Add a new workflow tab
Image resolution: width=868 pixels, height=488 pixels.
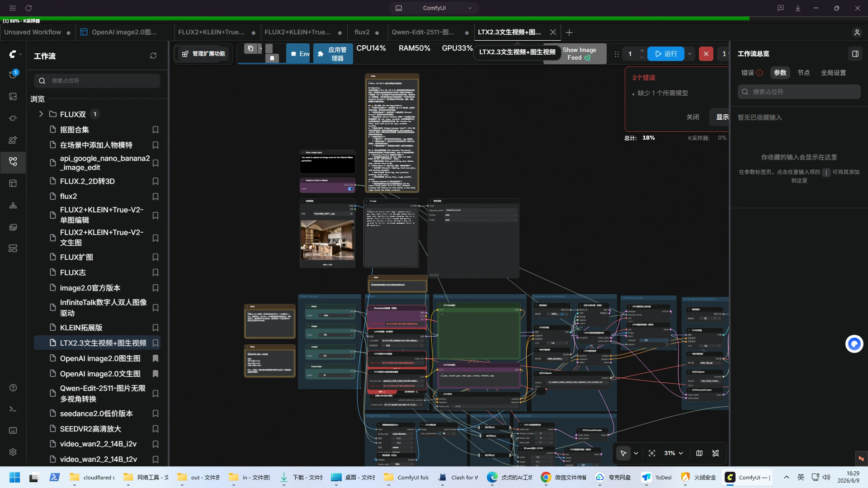pyautogui.click(x=569, y=33)
